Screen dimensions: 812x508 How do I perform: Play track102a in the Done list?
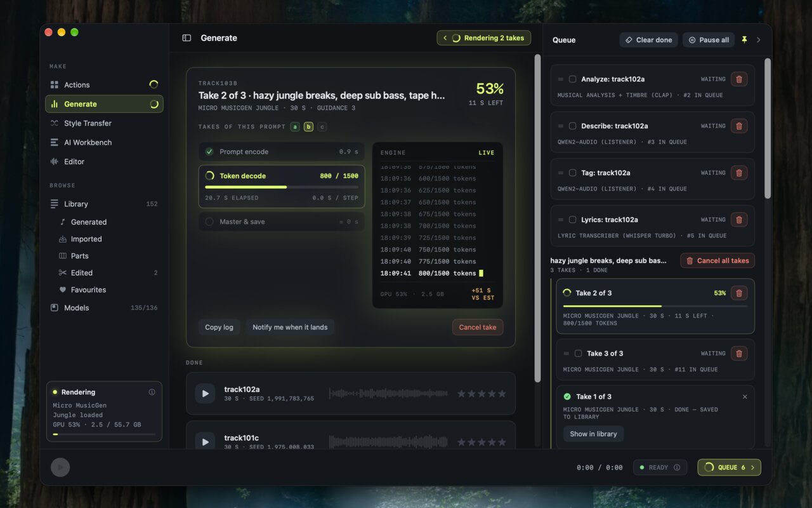205,394
